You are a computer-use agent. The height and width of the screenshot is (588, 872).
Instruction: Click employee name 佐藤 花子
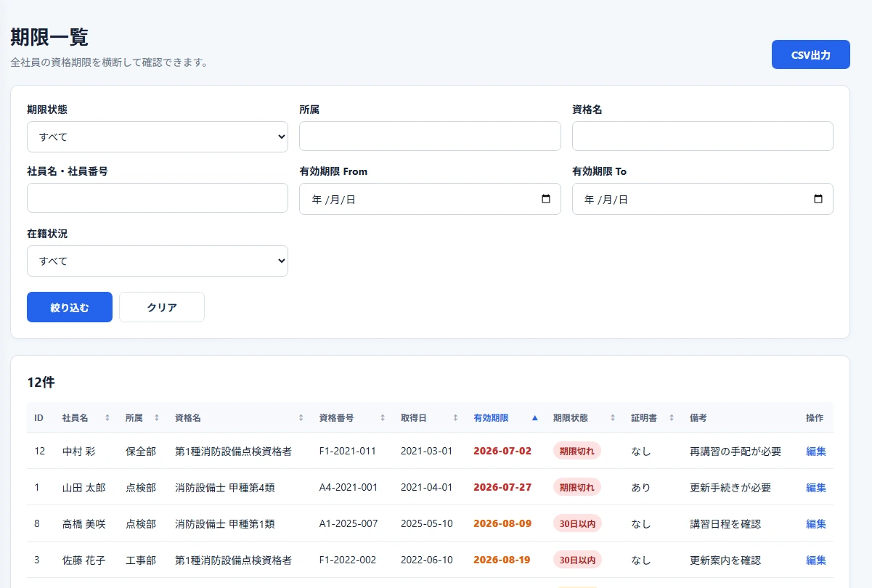83,560
